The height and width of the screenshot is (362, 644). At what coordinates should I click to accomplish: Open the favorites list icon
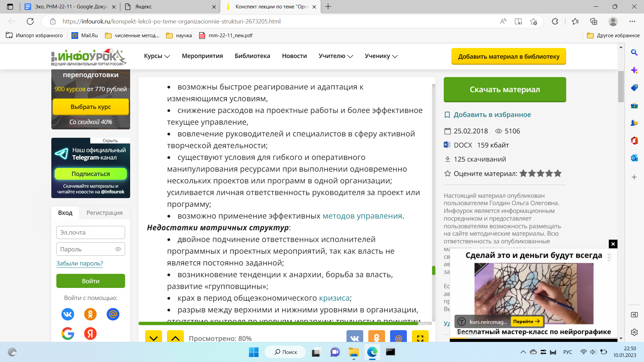pyautogui.click(x=575, y=21)
